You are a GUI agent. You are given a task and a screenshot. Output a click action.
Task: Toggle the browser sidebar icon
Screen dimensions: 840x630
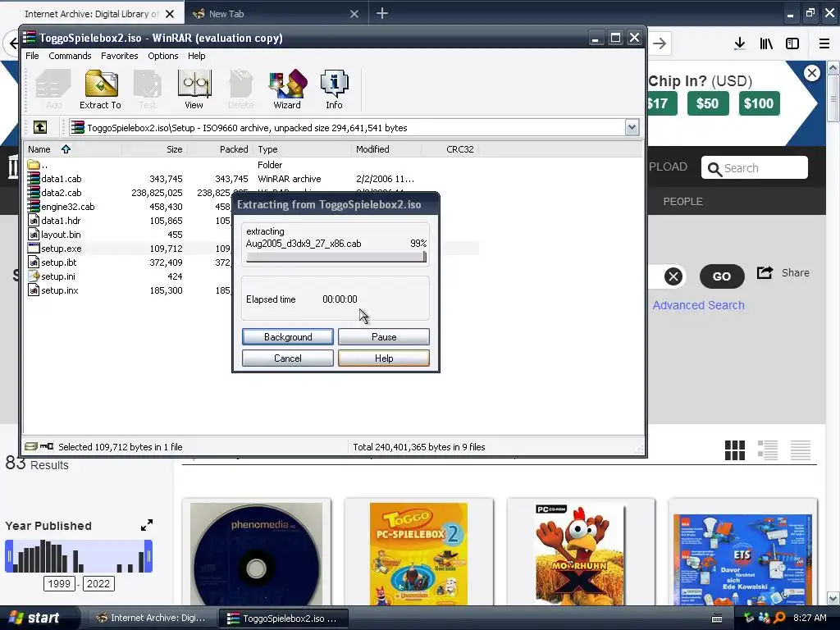click(x=792, y=43)
